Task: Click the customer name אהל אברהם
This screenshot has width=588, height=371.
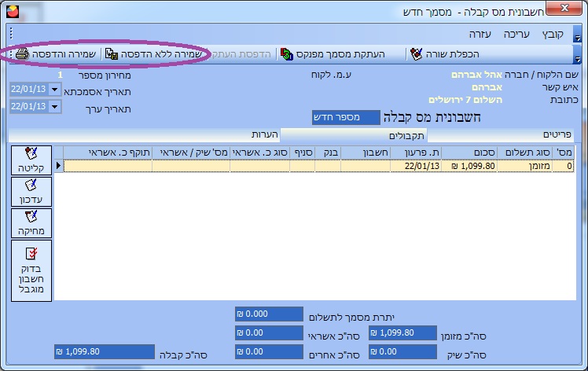Action: [476, 75]
